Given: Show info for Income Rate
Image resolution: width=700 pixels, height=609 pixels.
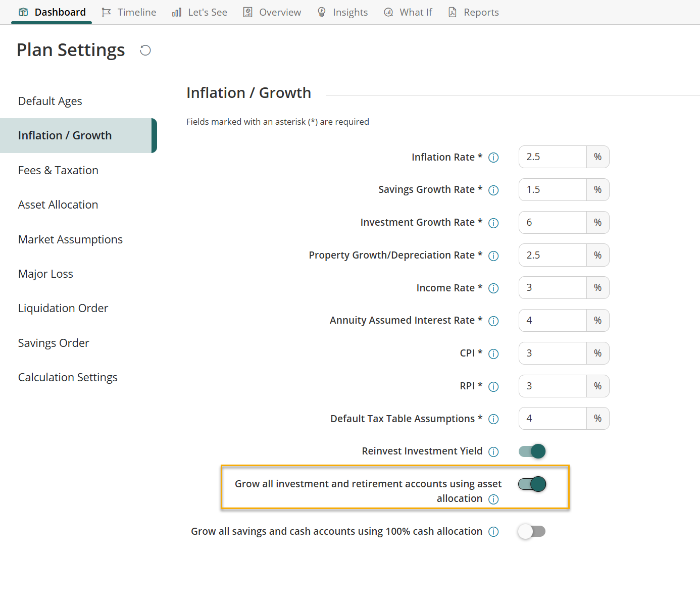Looking at the screenshot, I should click(x=494, y=288).
